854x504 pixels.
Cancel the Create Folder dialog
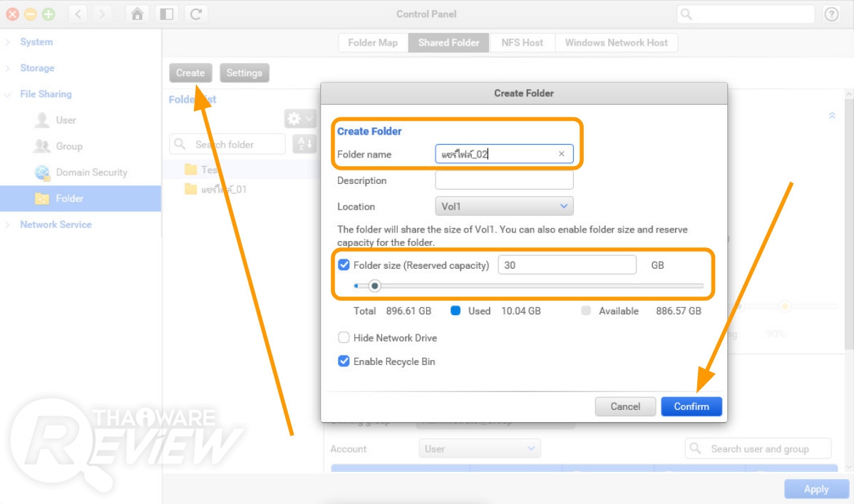(x=625, y=406)
